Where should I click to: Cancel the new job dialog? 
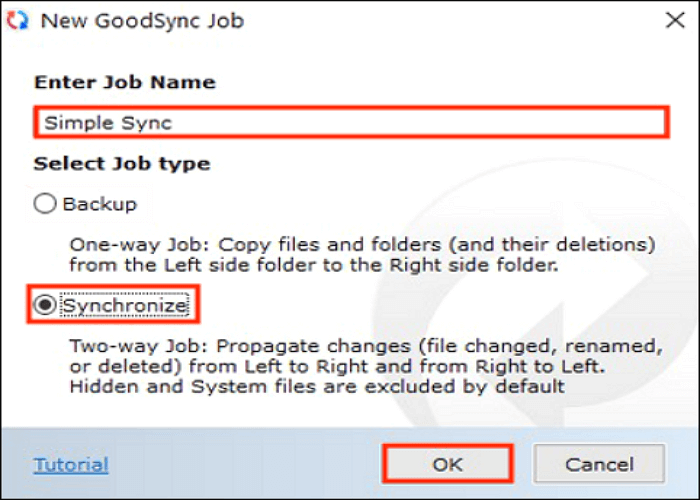pyautogui.click(x=598, y=464)
